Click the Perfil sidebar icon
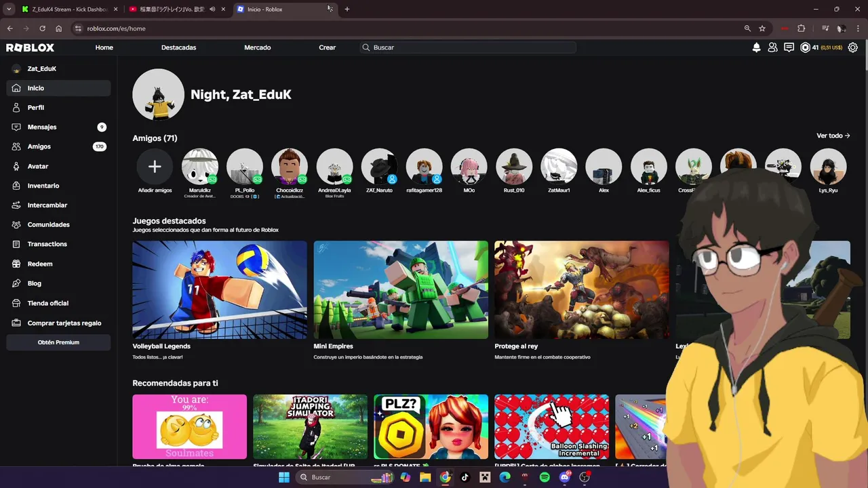 tap(16, 108)
